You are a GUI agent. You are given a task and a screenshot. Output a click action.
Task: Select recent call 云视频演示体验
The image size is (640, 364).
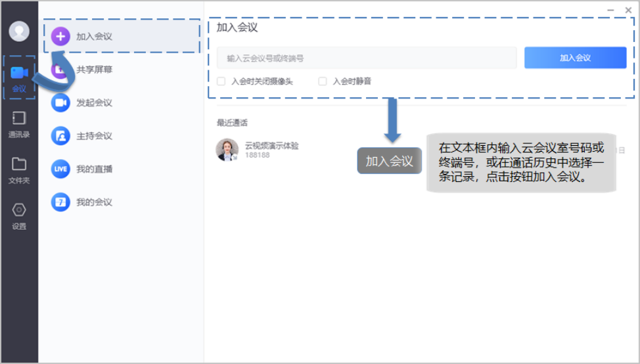[271, 146]
